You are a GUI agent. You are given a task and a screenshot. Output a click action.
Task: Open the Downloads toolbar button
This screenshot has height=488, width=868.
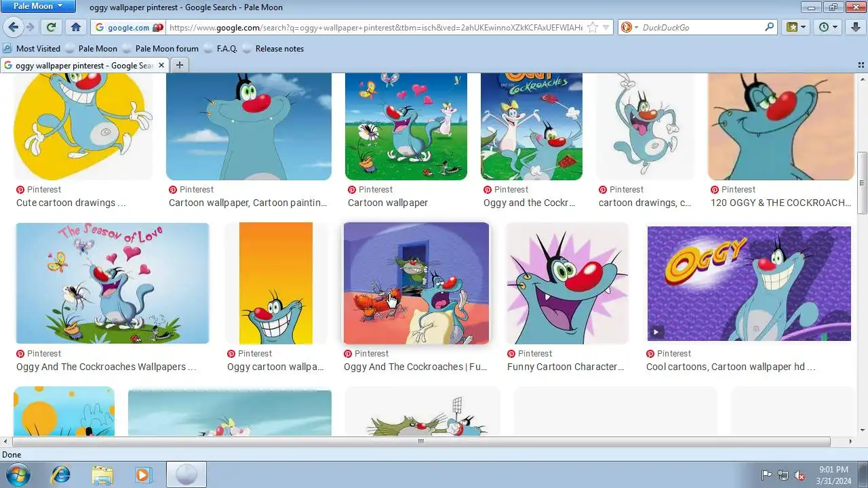click(856, 27)
